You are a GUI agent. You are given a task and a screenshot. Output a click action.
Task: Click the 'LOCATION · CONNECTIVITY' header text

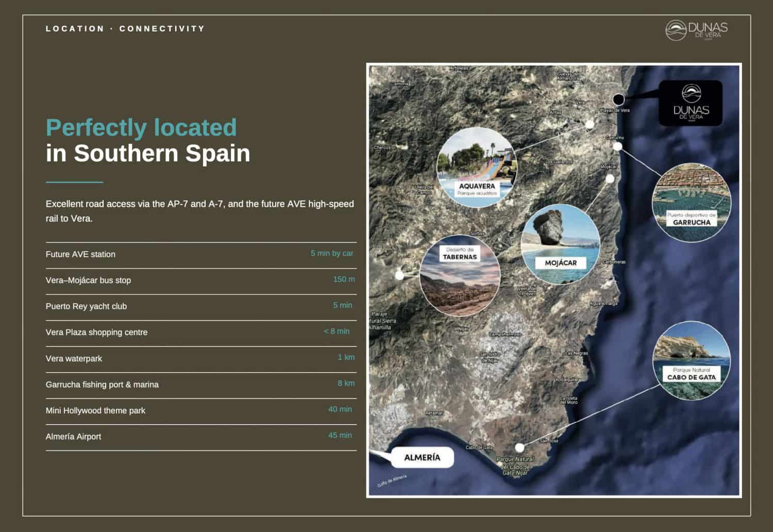pyautogui.click(x=125, y=29)
